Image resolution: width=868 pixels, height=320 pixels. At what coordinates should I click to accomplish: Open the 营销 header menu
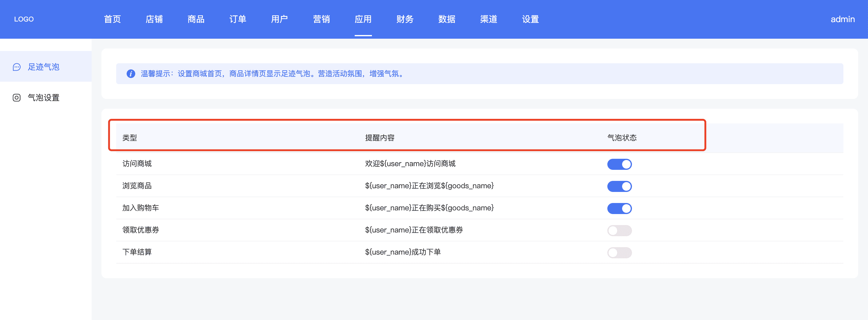[x=321, y=19]
